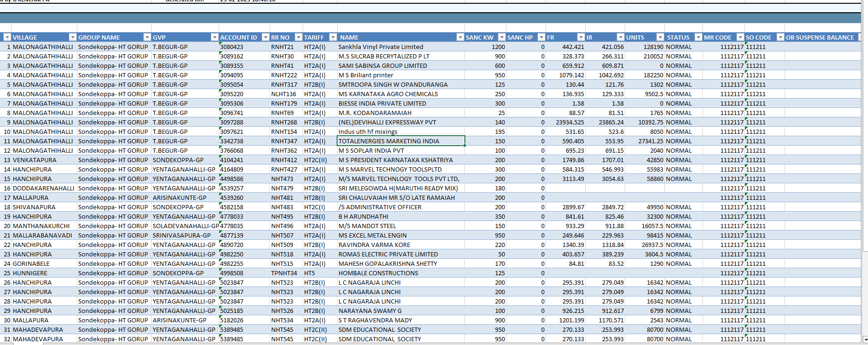Select the Sankhla Vinyl Private Limited cell
868x345 pixels.
click(x=401, y=47)
